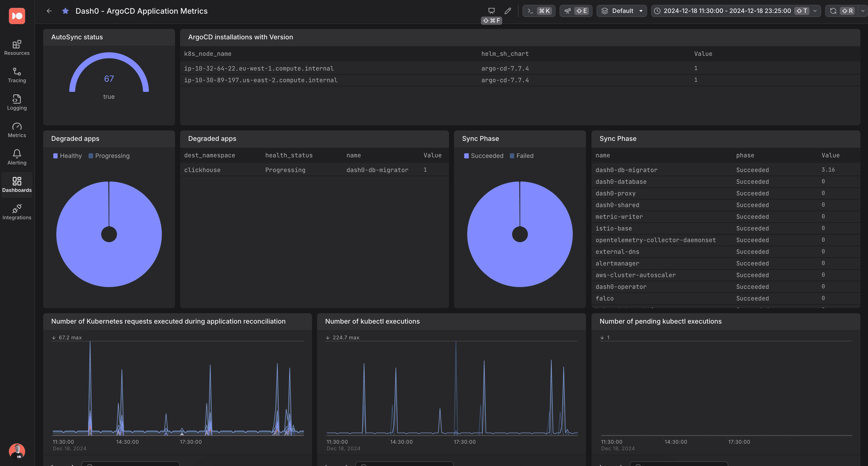The width and height of the screenshot is (868, 466).
Task: Open the user avatar menu
Action: (x=17, y=451)
